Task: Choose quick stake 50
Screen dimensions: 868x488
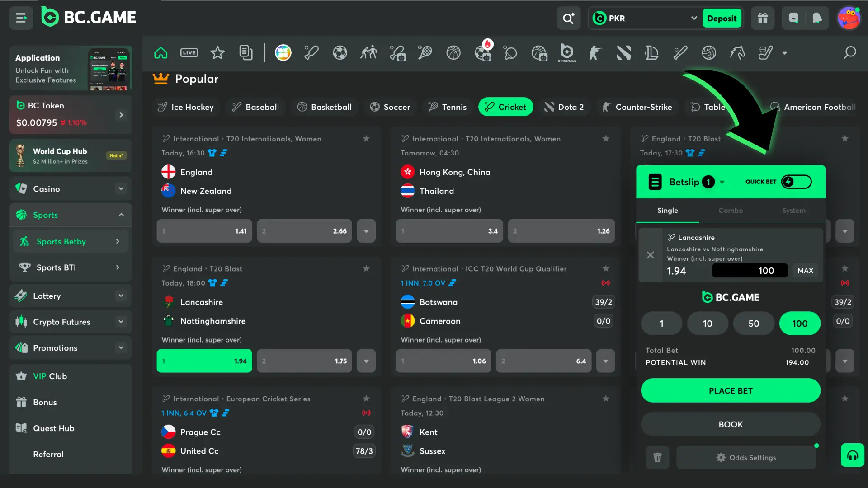Action: click(754, 324)
